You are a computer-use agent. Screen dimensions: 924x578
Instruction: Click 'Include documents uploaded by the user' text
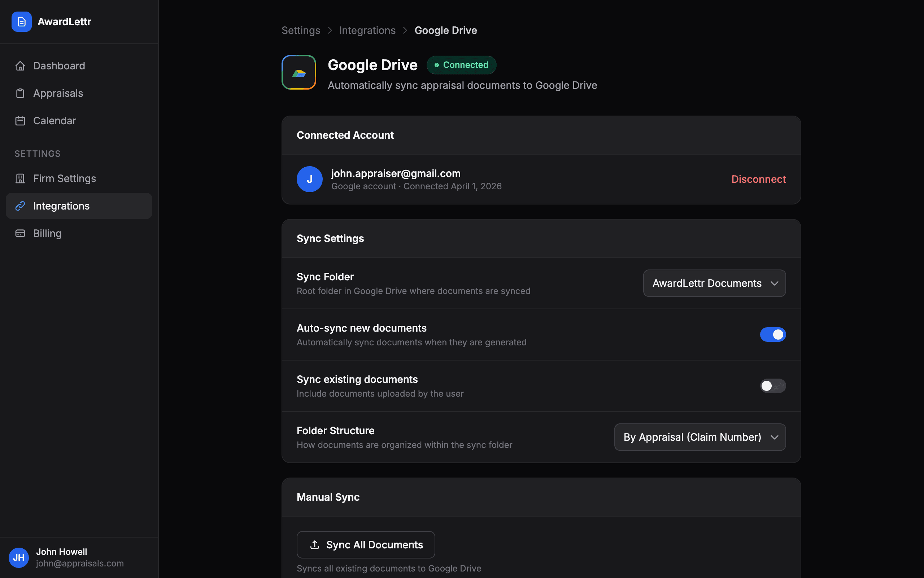coord(380,394)
